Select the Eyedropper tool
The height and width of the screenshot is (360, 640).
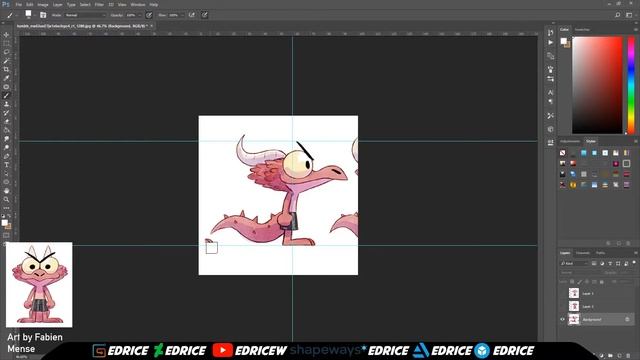coord(6,78)
